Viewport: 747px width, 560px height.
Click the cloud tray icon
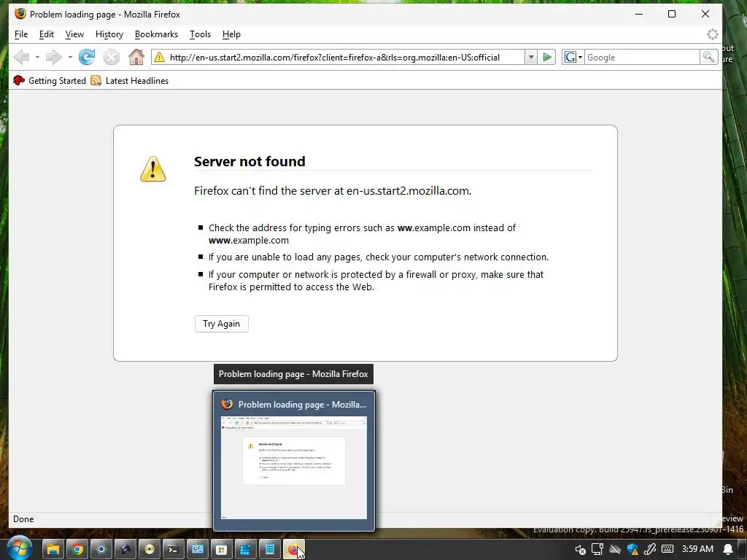[615, 550]
